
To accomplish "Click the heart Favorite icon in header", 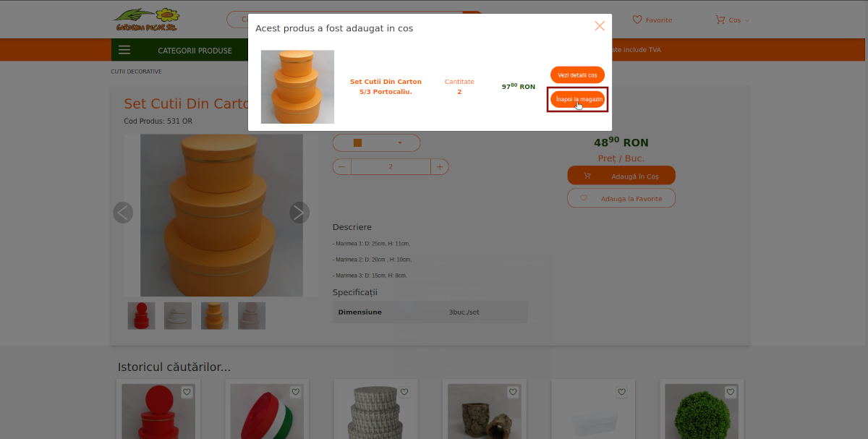I will (637, 20).
